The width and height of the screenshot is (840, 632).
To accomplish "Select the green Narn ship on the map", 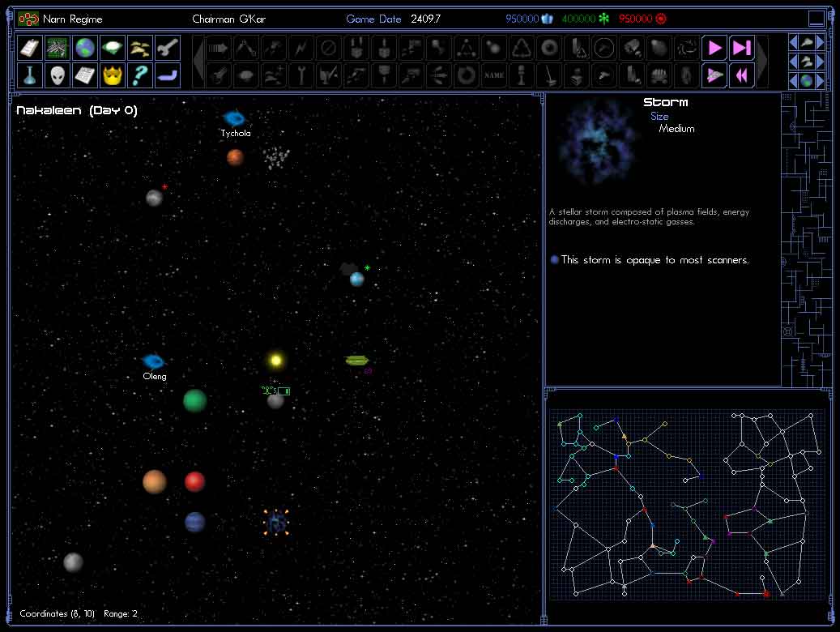I will pyautogui.click(x=357, y=361).
